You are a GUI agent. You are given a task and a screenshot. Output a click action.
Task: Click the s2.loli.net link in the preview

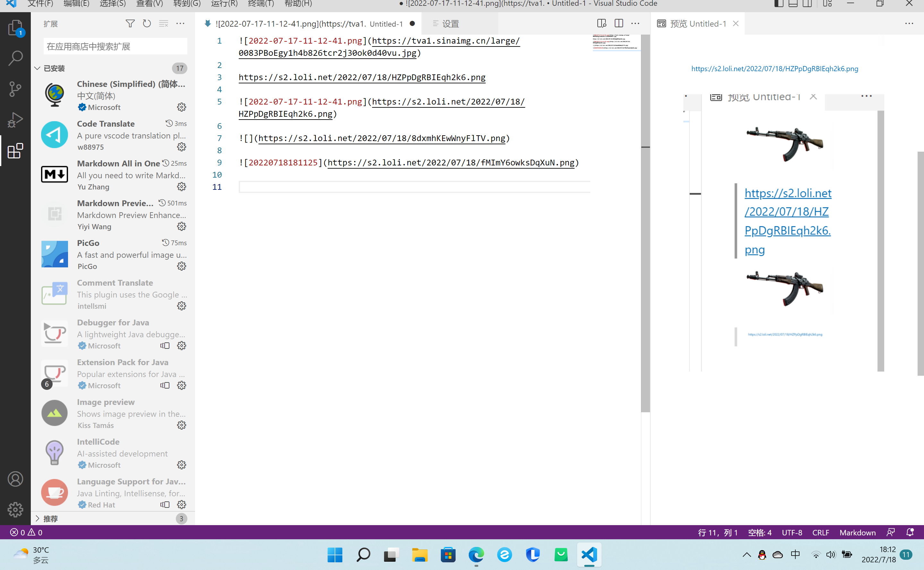coord(774,69)
